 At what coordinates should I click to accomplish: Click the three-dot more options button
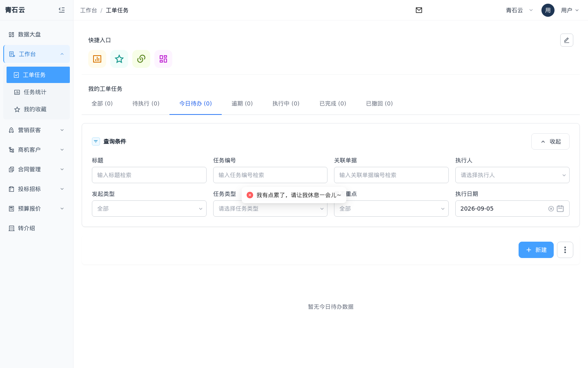565,250
